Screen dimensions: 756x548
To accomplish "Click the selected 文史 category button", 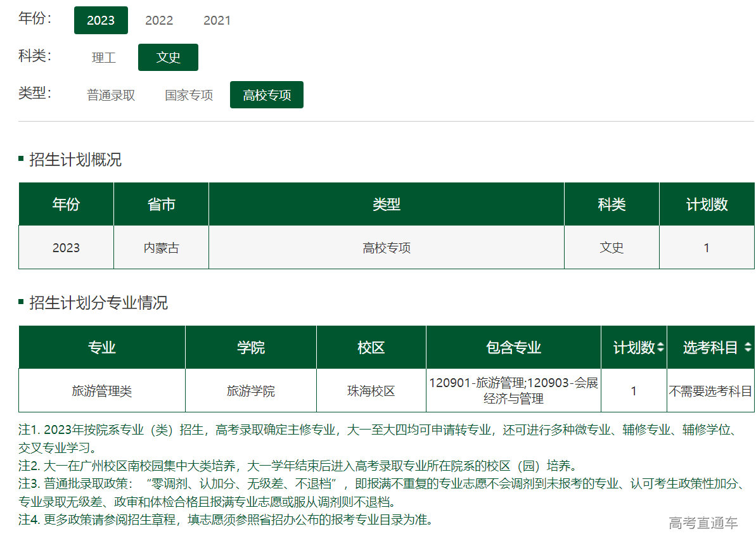I will (168, 57).
